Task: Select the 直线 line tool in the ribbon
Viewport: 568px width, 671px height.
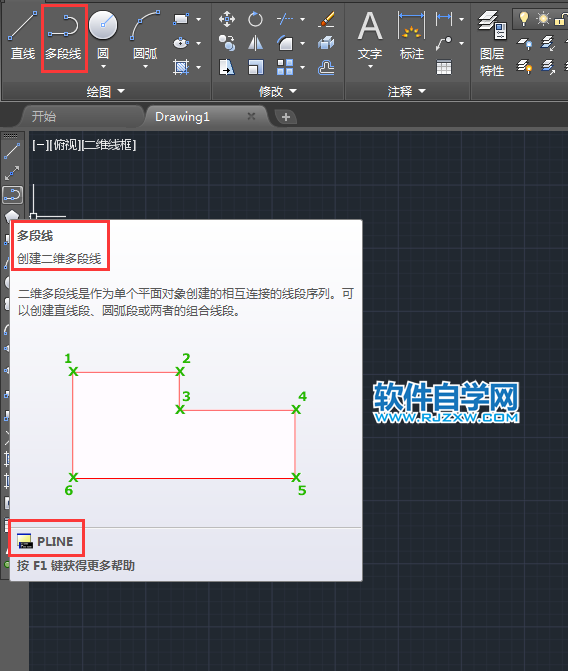Action: coord(23,36)
